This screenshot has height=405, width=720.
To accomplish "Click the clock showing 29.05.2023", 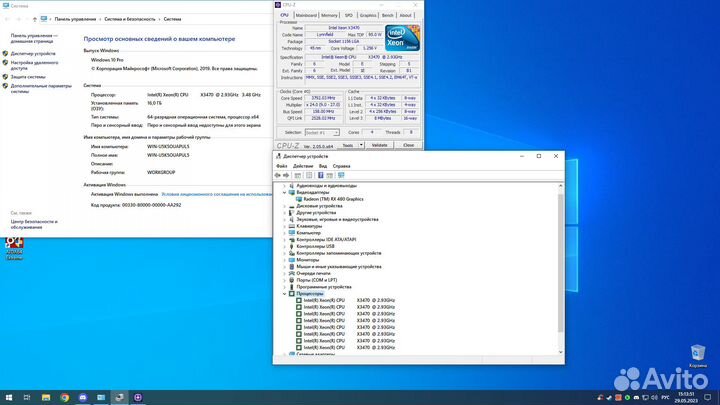I will [686, 397].
